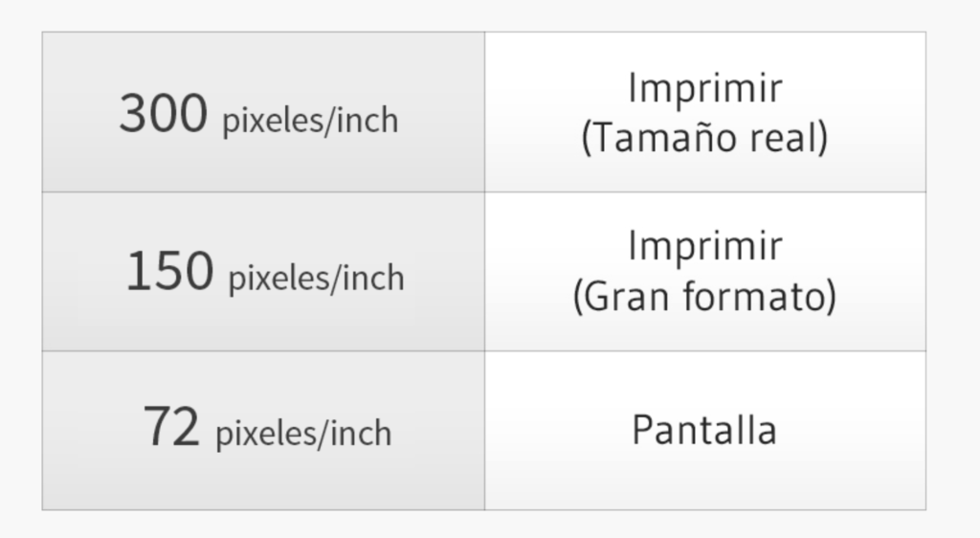Click "pixeles/inch" beside the number 150

(x=316, y=279)
